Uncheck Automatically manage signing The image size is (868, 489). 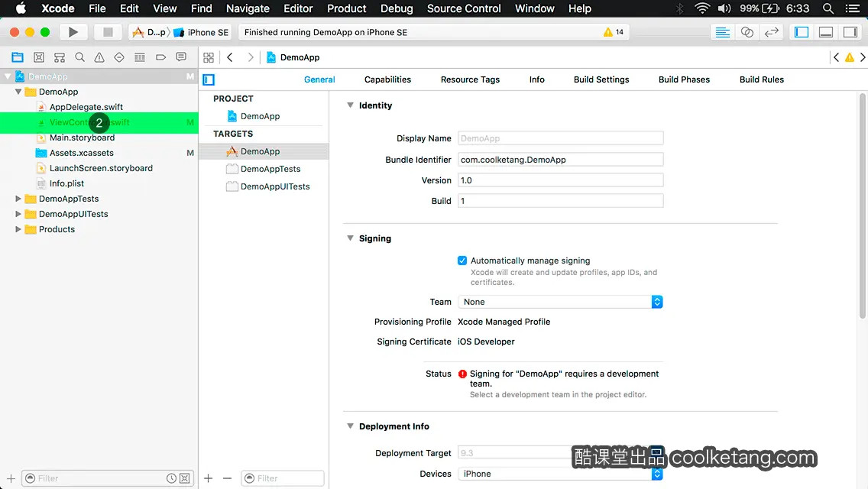pyautogui.click(x=462, y=261)
